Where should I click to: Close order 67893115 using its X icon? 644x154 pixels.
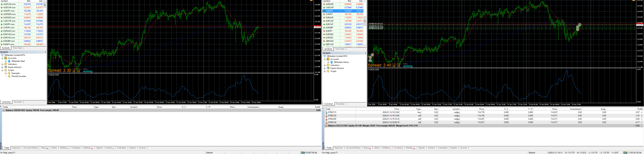coord(642,112)
